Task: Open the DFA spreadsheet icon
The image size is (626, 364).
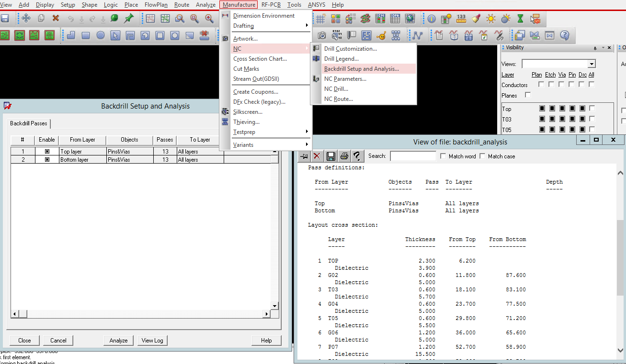Action: coord(395,19)
